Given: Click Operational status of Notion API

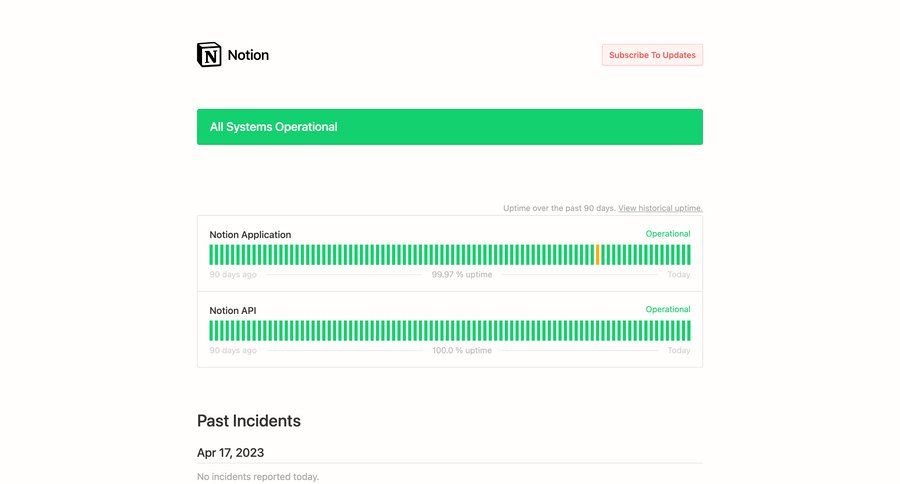Looking at the screenshot, I should [668, 309].
